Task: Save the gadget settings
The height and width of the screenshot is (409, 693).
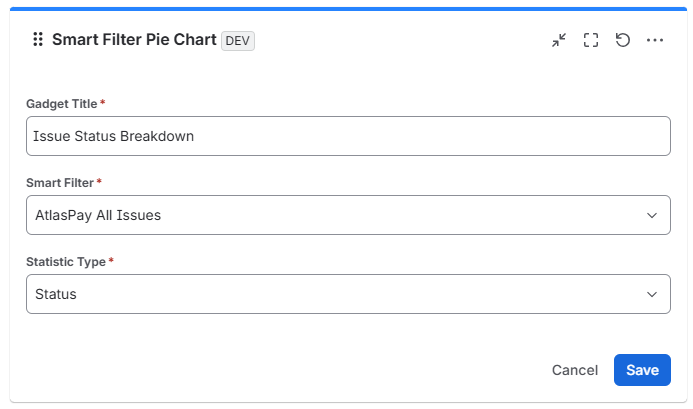Action: 642,370
